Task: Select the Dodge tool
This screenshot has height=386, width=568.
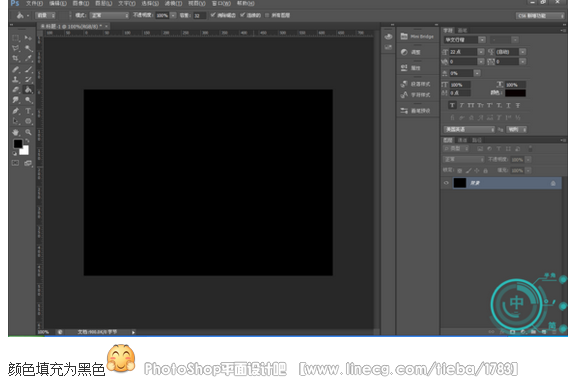Action: [x=28, y=100]
